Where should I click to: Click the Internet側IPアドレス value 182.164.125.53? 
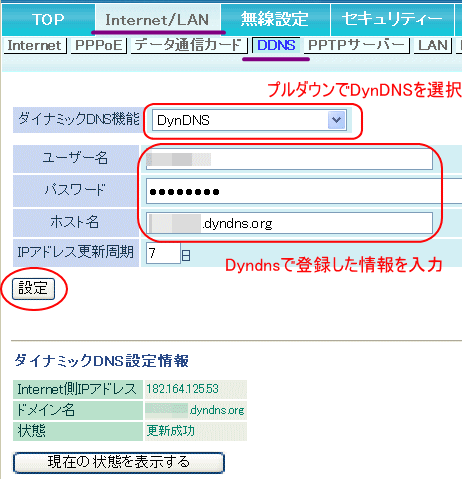[x=182, y=389]
